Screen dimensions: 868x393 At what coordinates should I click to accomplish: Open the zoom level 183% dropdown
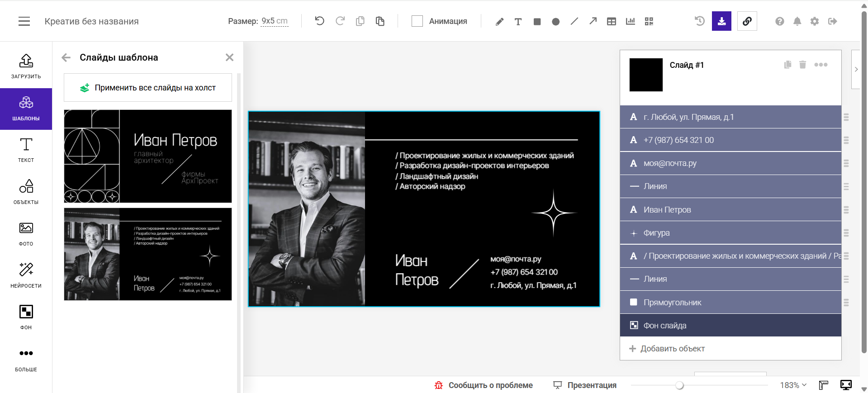(x=793, y=385)
